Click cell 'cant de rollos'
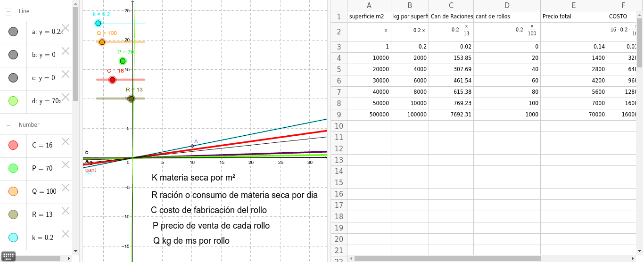 pos(507,17)
